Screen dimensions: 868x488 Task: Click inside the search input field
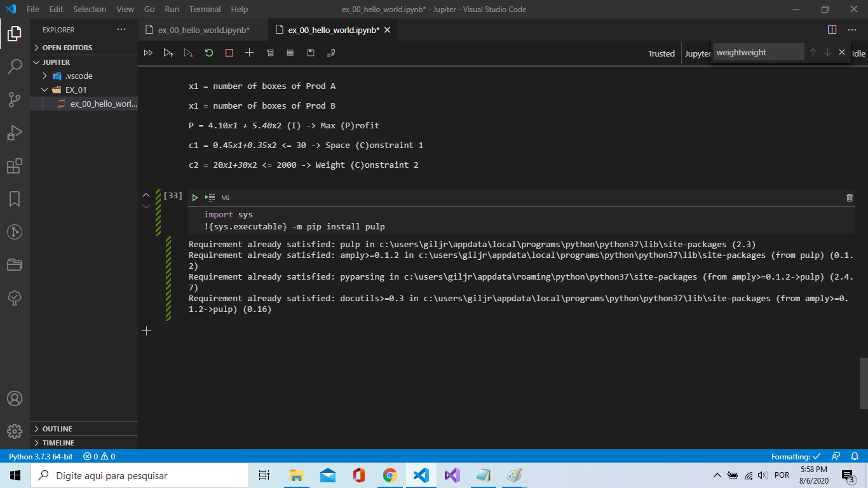click(758, 53)
